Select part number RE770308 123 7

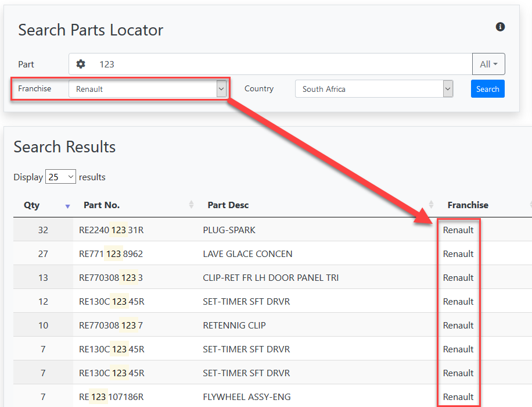point(111,325)
